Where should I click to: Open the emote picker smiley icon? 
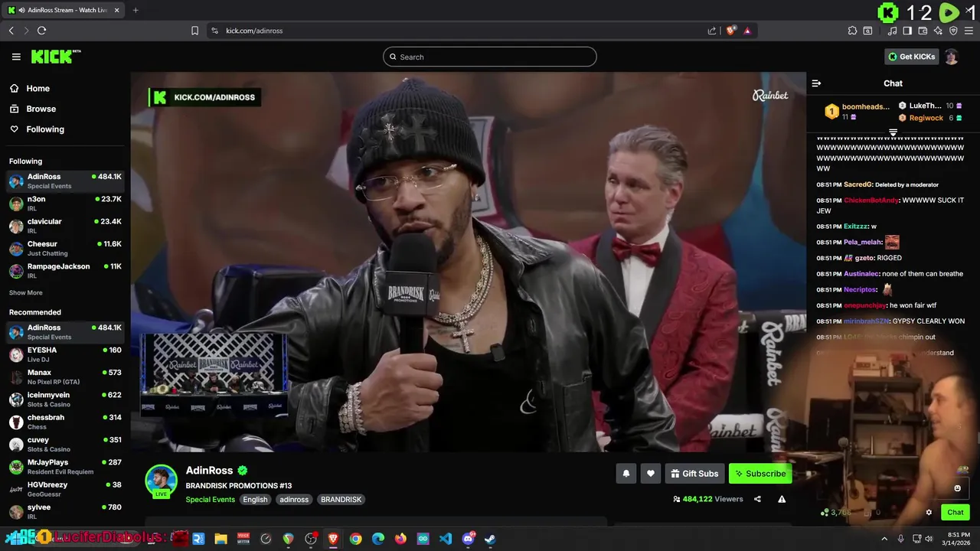tap(957, 488)
